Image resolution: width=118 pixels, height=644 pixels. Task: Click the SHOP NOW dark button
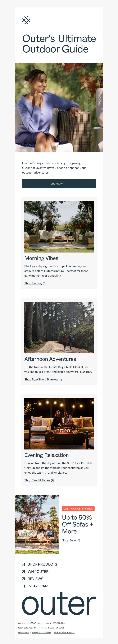(59, 184)
